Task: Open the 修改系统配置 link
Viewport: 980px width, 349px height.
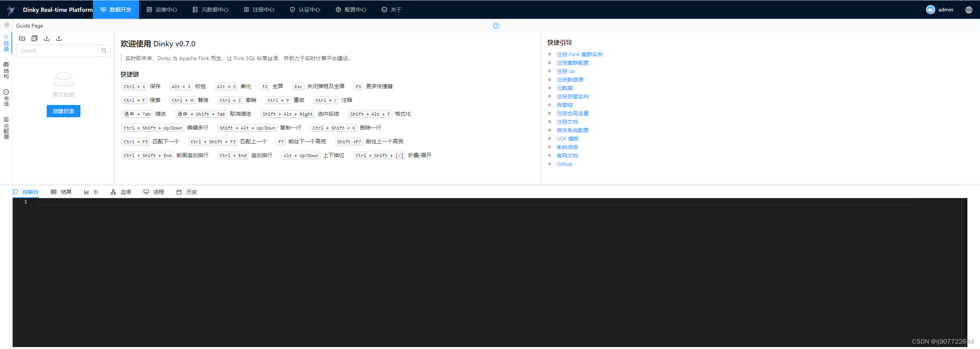Action: point(573,130)
